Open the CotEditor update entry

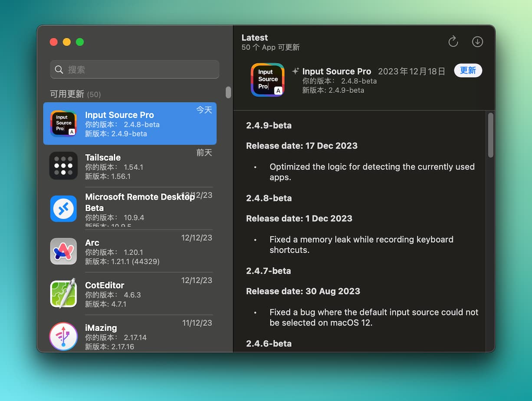tap(130, 294)
